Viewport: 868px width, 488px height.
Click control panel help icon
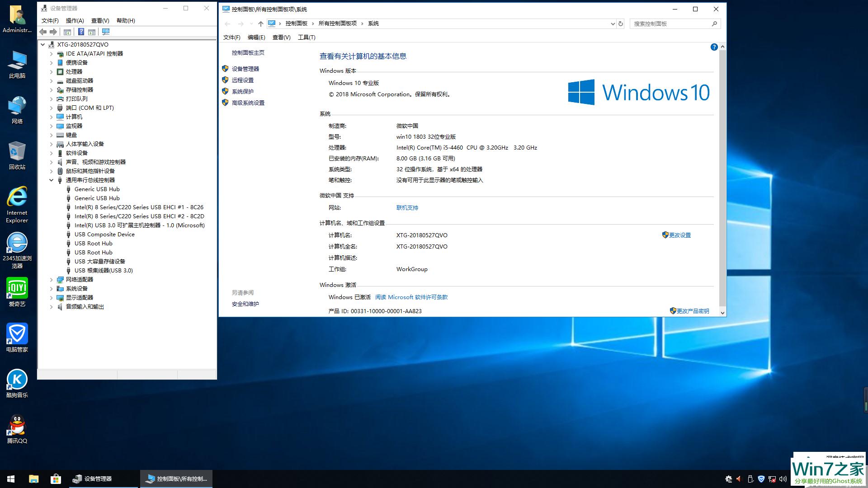(714, 47)
